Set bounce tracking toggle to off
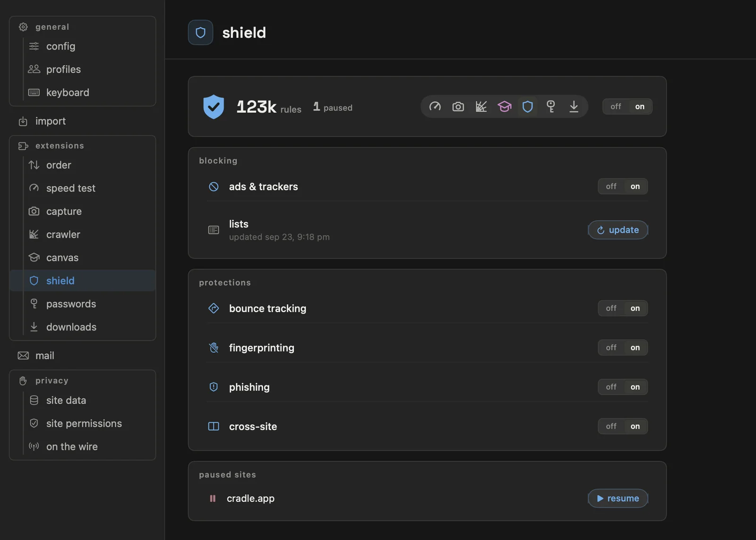Viewport: 756px width, 540px height. click(x=611, y=308)
